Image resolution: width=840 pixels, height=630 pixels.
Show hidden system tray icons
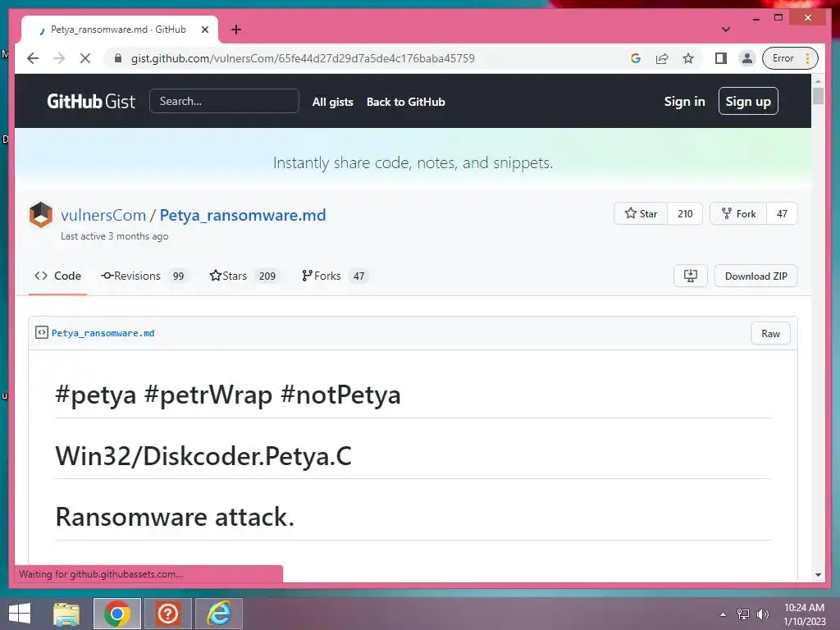724,614
